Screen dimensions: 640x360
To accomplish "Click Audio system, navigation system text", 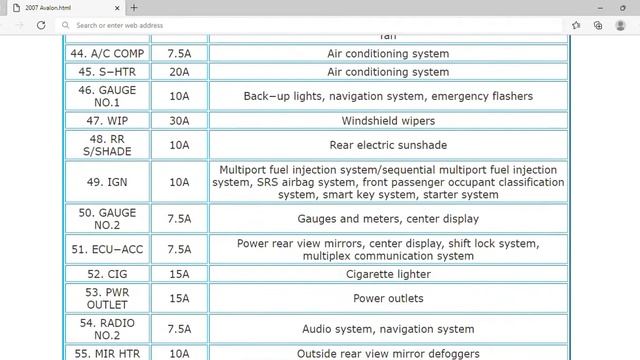I will (x=388, y=329).
